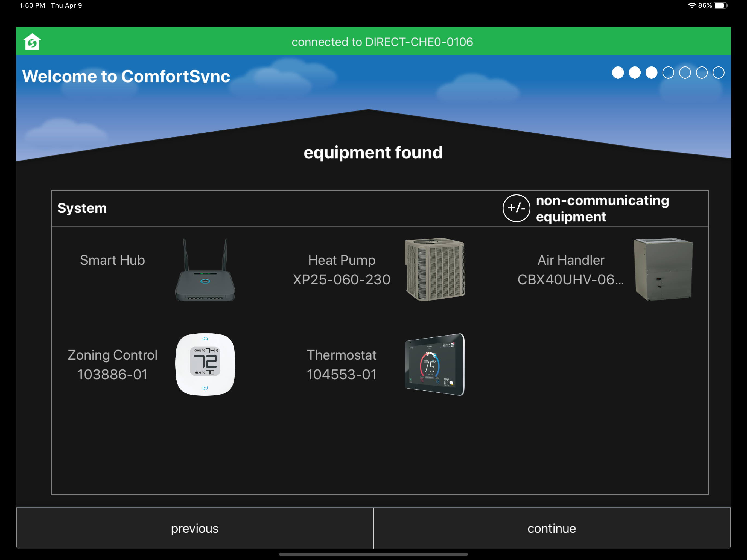Tap the Thermostat 104553-01 label
The width and height of the screenshot is (747, 560).
tap(342, 365)
